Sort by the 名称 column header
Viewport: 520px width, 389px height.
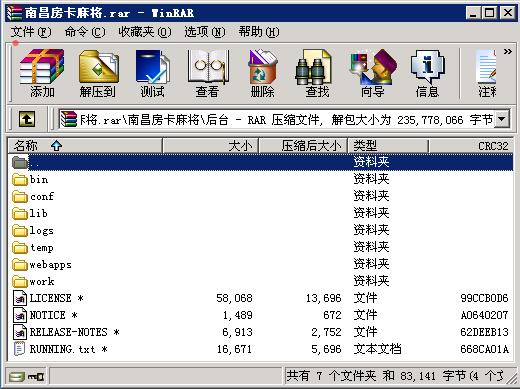(x=85, y=146)
